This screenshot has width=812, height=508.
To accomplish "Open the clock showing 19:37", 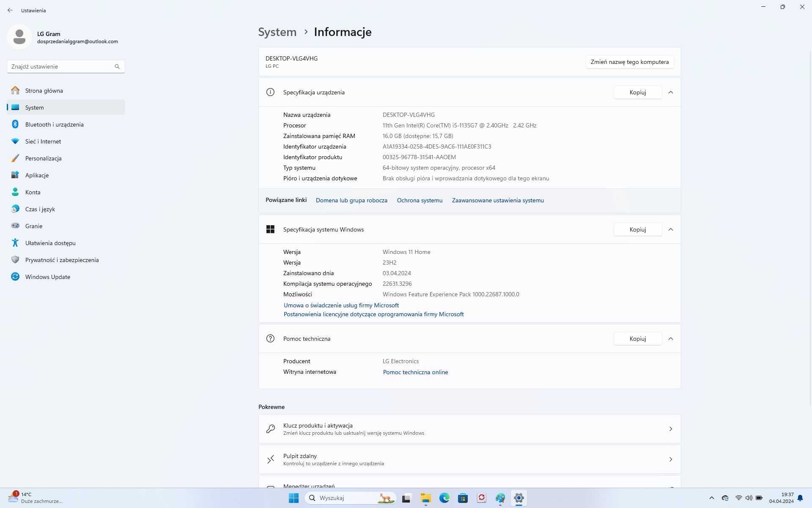I will coord(781,498).
